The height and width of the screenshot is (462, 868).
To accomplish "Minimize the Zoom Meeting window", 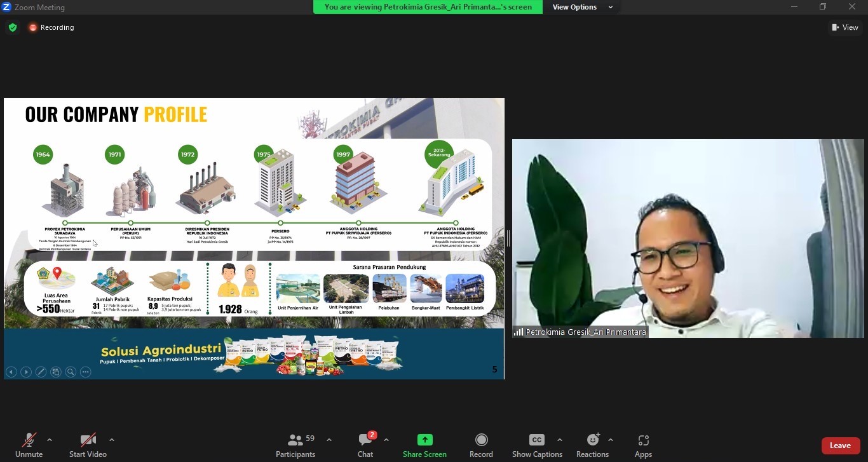I will [x=794, y=7].
